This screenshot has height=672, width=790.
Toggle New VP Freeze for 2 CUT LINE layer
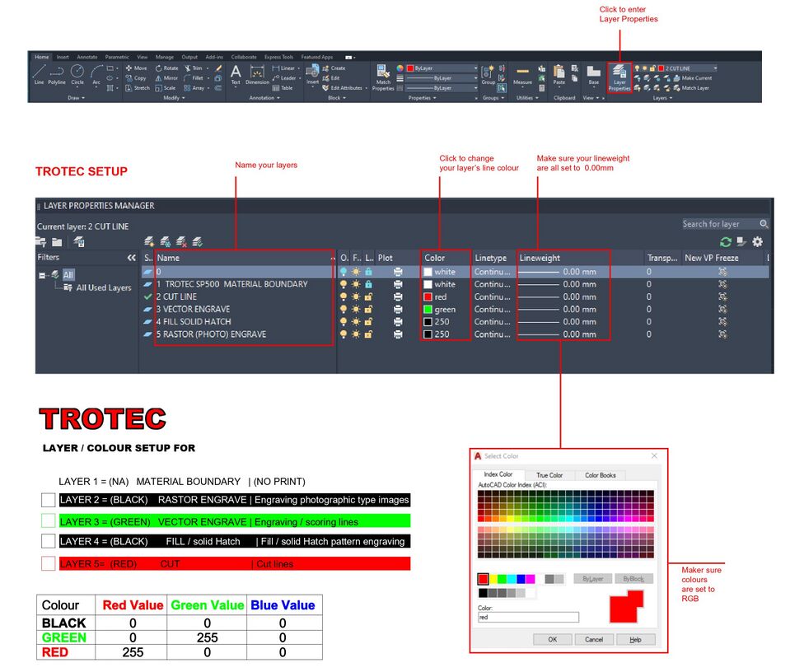click(x=722, y=296)
